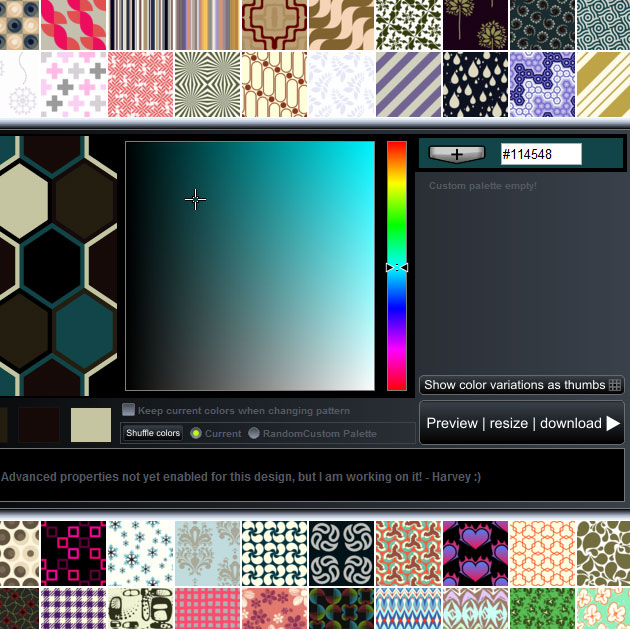Choose the red herringbone weave pattern
This screenshot has width=630, height=629.
pos(141,84)
